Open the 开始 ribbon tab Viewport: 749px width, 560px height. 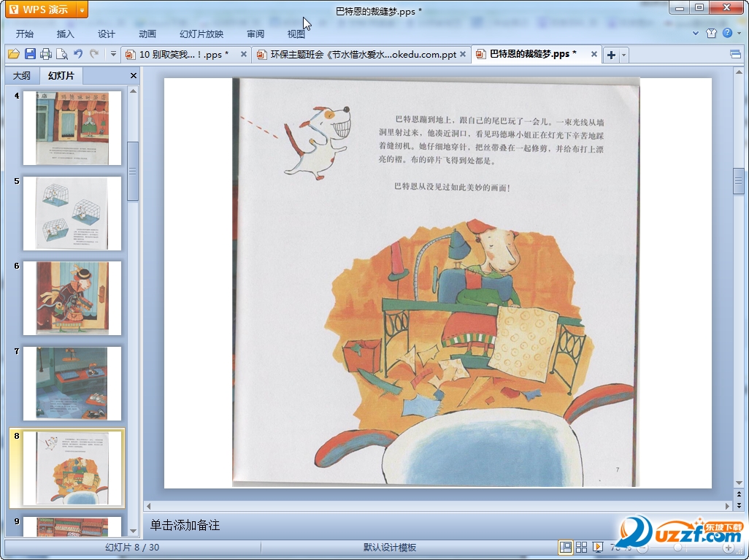point(24,34)
